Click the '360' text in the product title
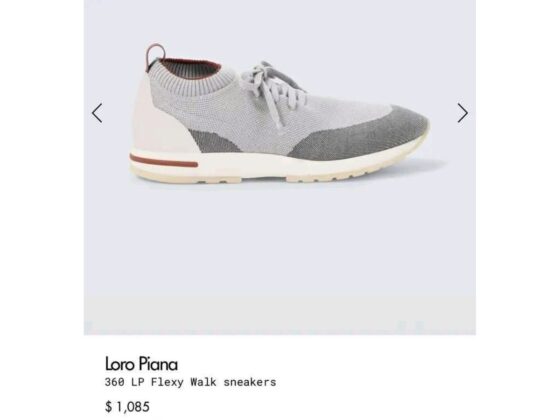The width and height of the screenshot is (560, 420). coord(114,382)
